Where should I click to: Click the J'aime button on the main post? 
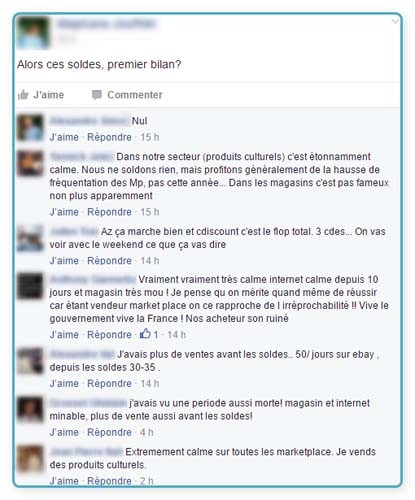(x=41, y=95)
